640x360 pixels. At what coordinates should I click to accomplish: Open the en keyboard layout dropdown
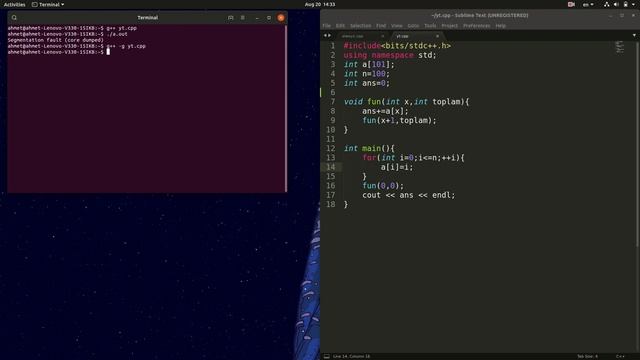[588, 4]
